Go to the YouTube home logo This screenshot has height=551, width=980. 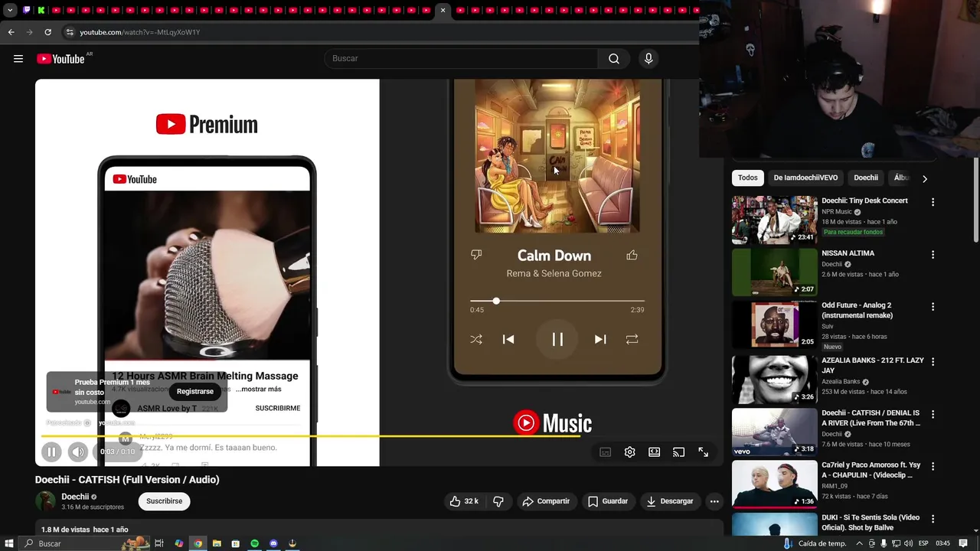click(60, 59)
